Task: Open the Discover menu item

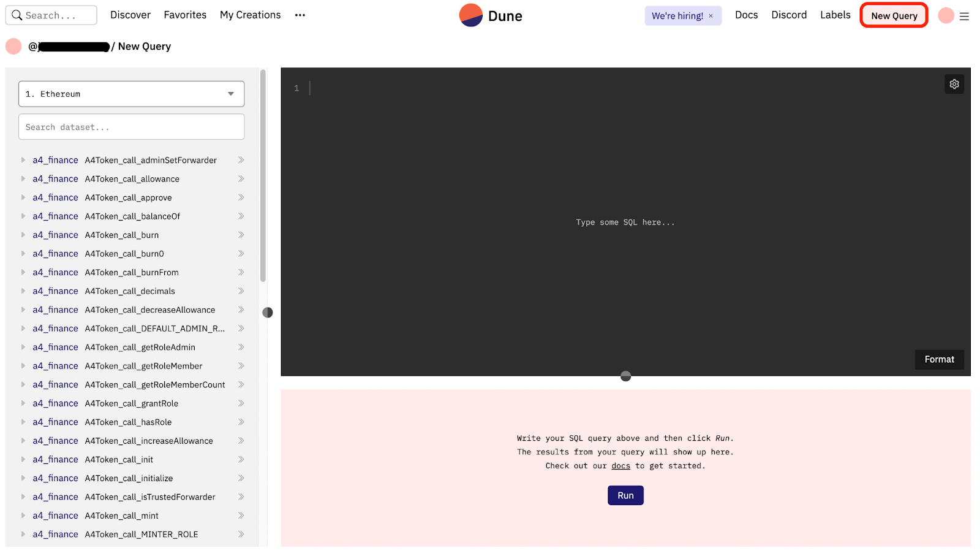Action: [x=130, y=15]
